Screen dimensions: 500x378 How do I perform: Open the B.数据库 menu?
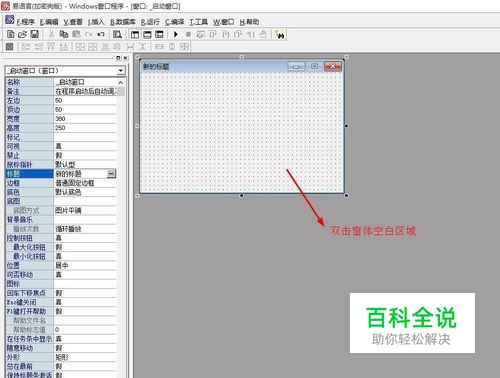(x=123, y=22)
